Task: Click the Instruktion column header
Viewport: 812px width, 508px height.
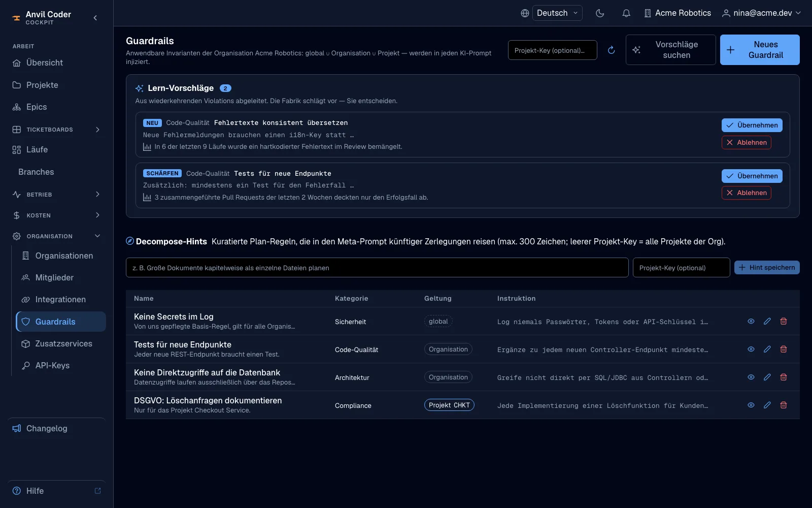Action: pos(516,299)
